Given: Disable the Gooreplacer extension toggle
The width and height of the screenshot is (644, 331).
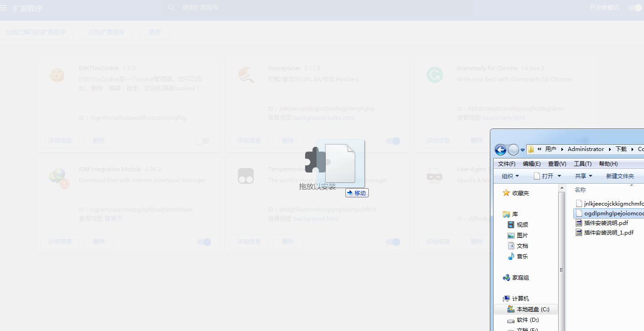Looking at the screenshot, I should 393,141.
